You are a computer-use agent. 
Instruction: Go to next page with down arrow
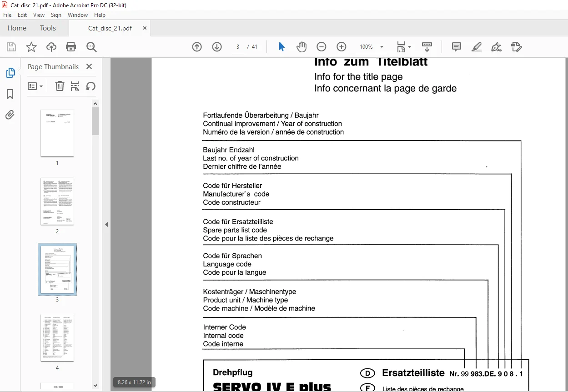pyautogui.click(x=217, y=47)
